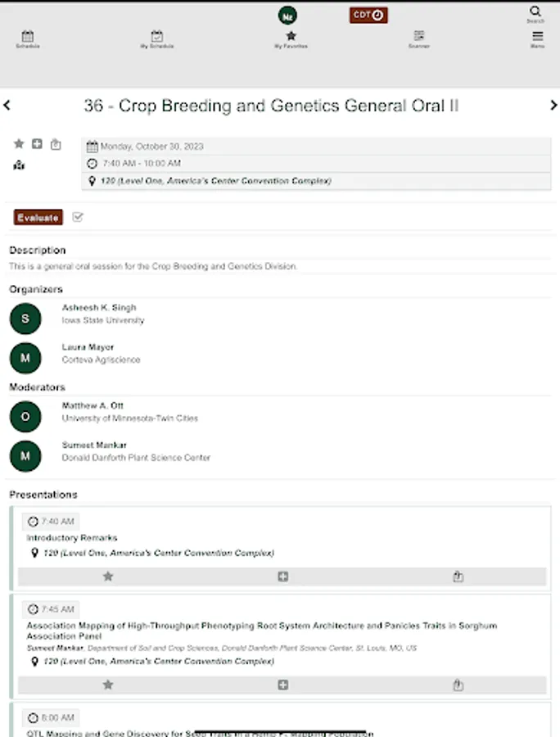
Task: Open session room location 120 link
Action: (215, 181)
